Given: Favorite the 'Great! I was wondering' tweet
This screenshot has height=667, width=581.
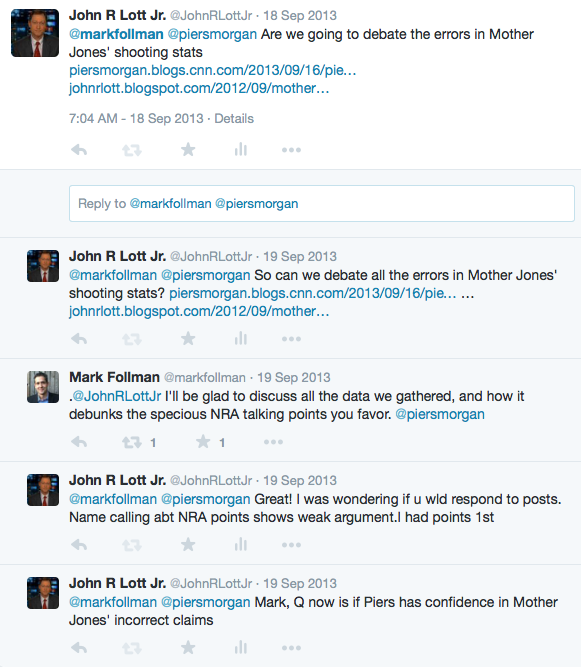Looking at the screenshot, I should tap(188, 544).
